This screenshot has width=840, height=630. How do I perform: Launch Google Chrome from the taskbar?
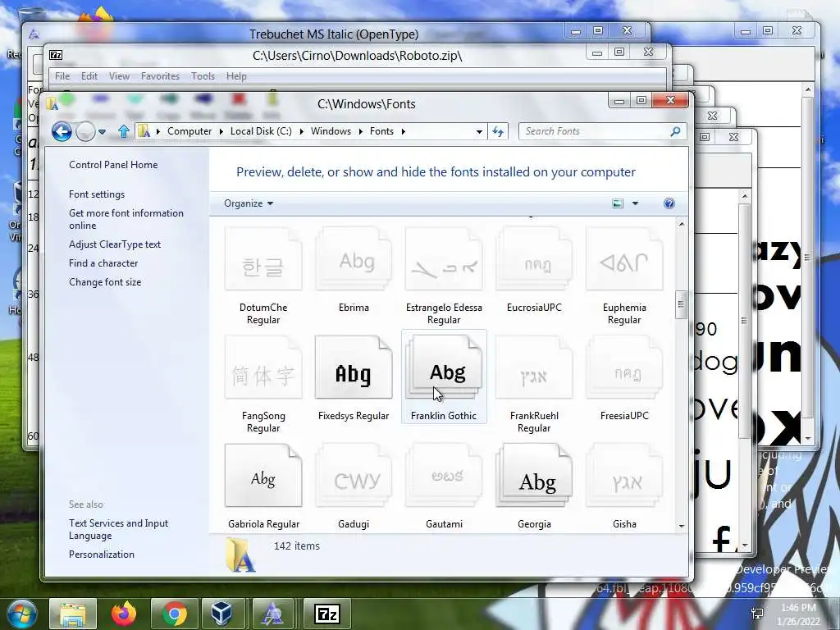click(175, 614)
